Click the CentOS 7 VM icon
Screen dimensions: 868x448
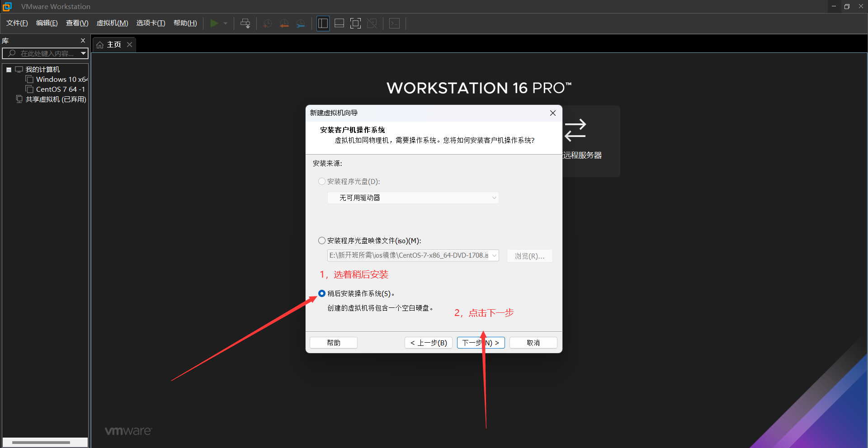click(30, 90)
